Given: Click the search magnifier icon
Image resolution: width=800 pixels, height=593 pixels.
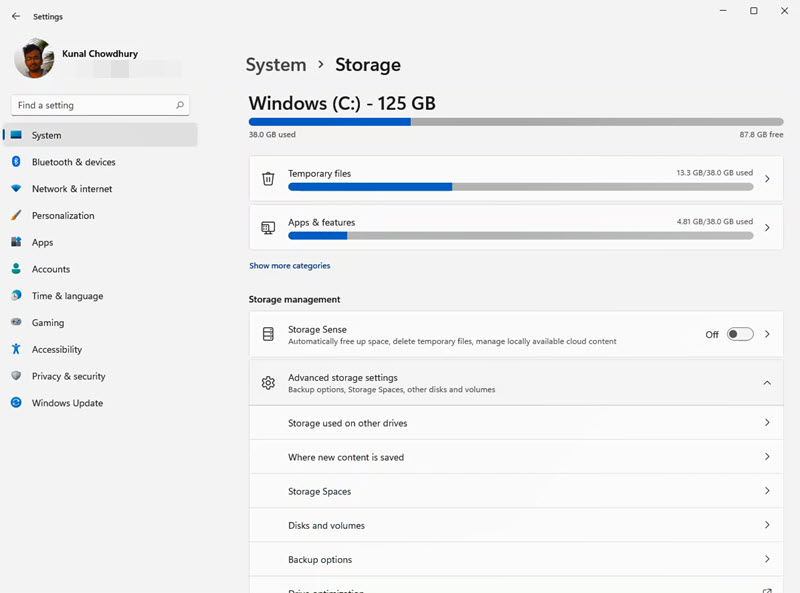Looking at the screenshot, I should click(180, 105).
